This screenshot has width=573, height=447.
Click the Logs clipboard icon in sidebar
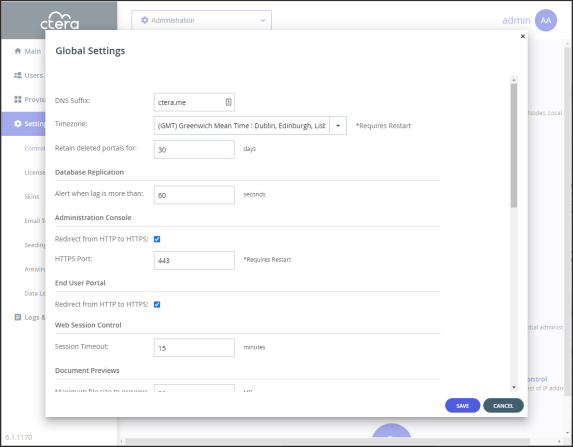18,317
